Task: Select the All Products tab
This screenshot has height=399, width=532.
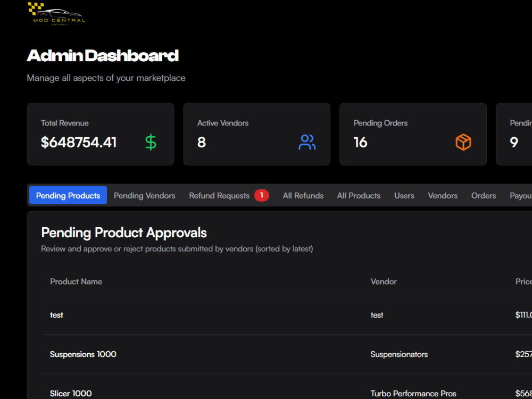Action: 359,195
